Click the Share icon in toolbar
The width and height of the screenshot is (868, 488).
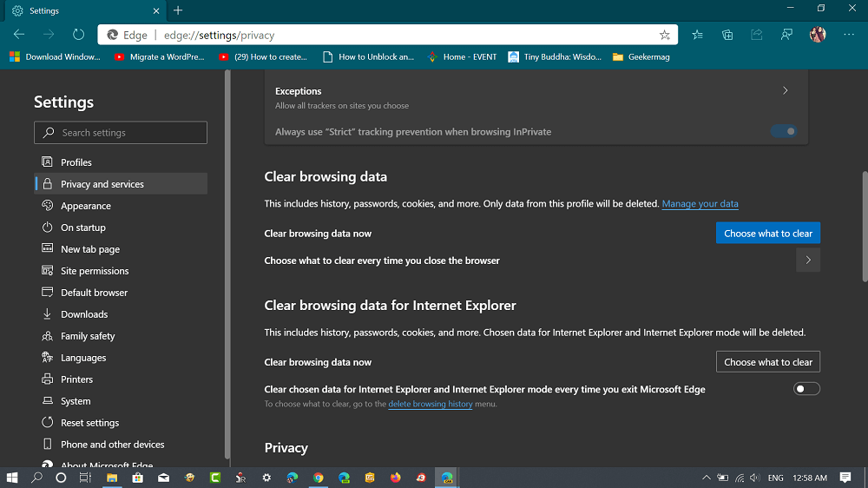pos(757,35)
